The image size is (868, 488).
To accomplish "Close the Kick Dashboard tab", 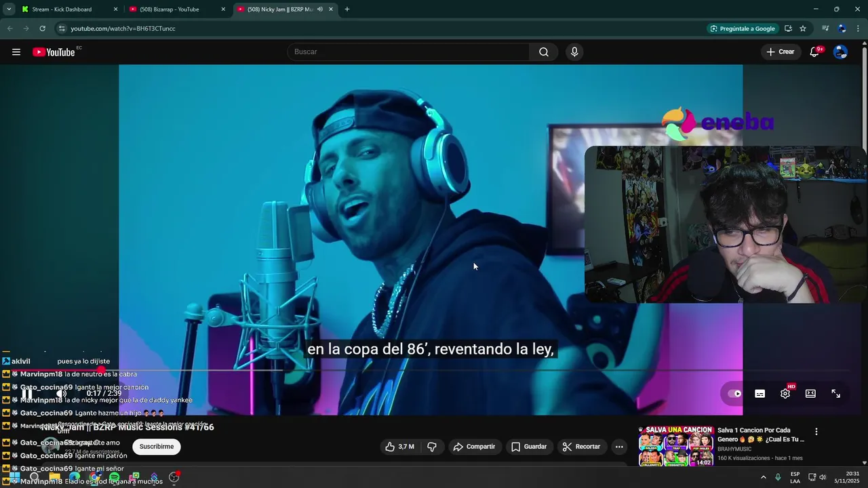I will pyautogui.click(x=115, y=9).
